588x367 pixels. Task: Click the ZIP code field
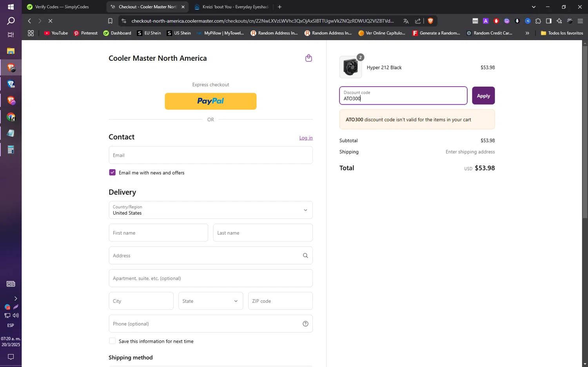280,301
